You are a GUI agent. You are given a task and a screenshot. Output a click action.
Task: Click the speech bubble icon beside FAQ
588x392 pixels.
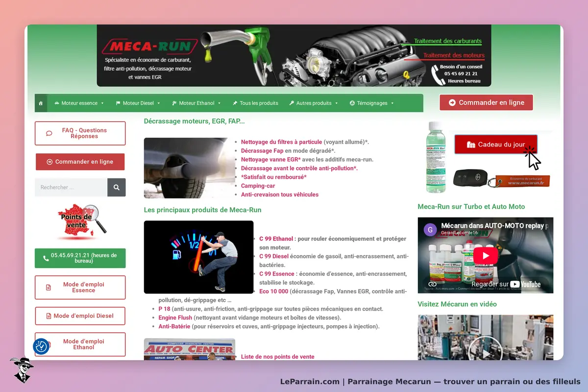coord(49,133)
